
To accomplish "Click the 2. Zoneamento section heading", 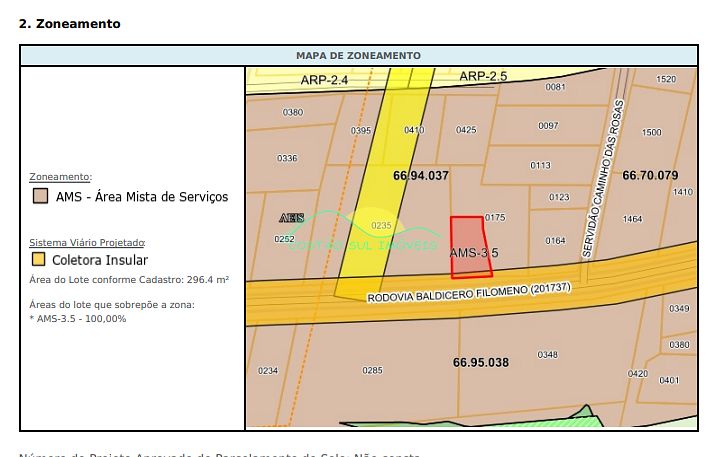I will pos(70,23).
